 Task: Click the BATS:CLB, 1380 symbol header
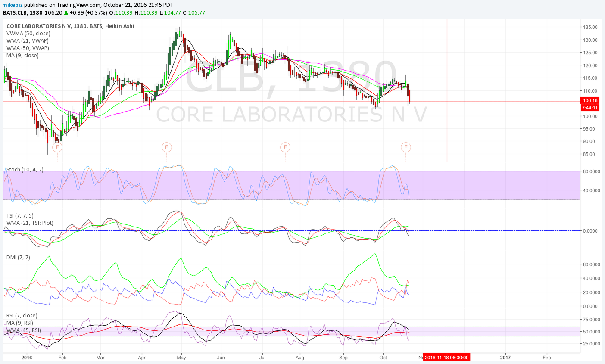[23, 12]
